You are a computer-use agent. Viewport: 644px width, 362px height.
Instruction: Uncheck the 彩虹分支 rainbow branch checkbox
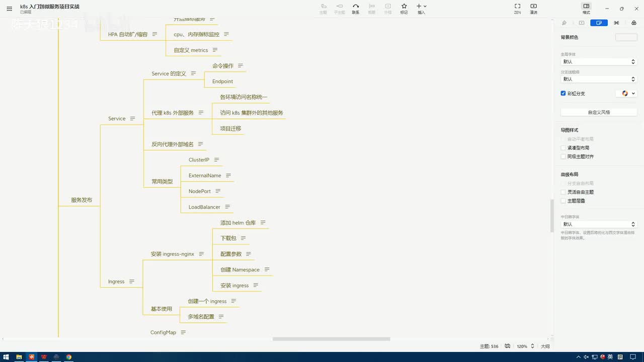tap(563, 94)
